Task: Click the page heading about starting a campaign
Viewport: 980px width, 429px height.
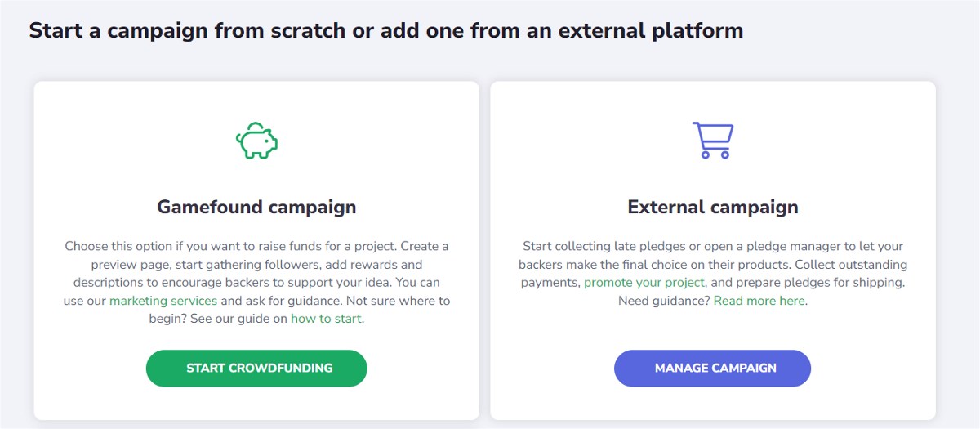Action: point(386,31)
